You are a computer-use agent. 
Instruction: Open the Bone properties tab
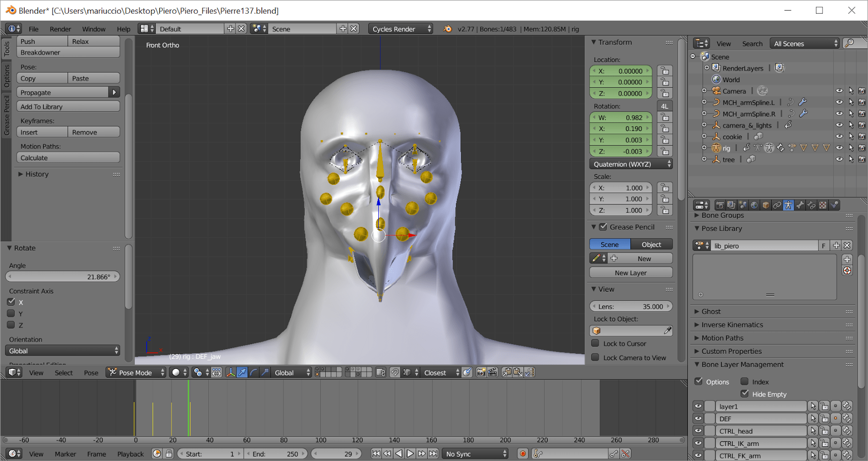(x=800, y=205)
